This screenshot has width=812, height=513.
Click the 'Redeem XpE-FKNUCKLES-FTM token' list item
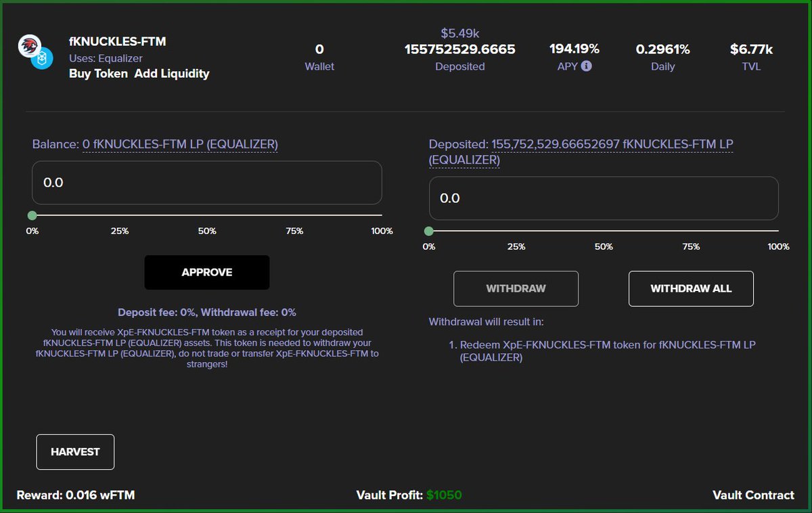click(x=608, y=351)
